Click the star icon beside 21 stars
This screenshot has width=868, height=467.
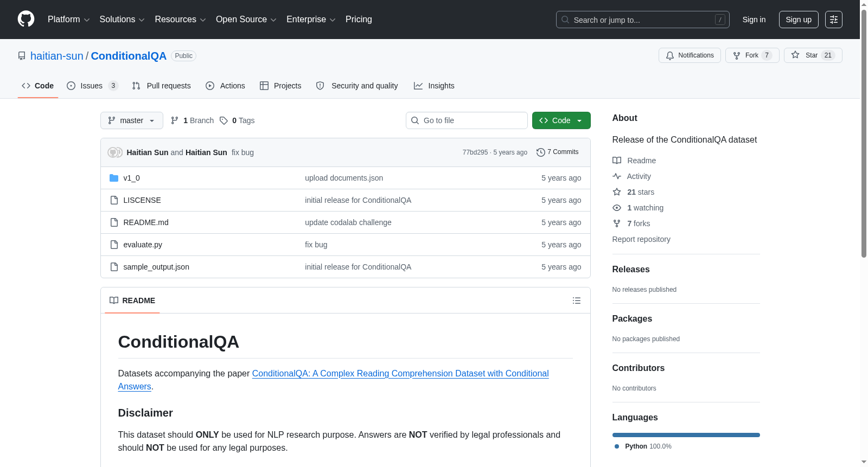(x=617, y=192)
